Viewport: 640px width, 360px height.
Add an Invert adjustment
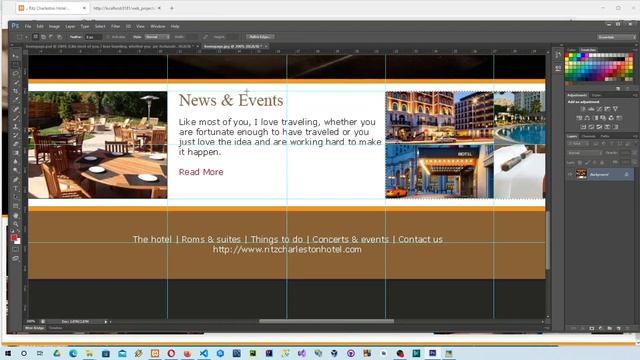[x=583, y=127]
